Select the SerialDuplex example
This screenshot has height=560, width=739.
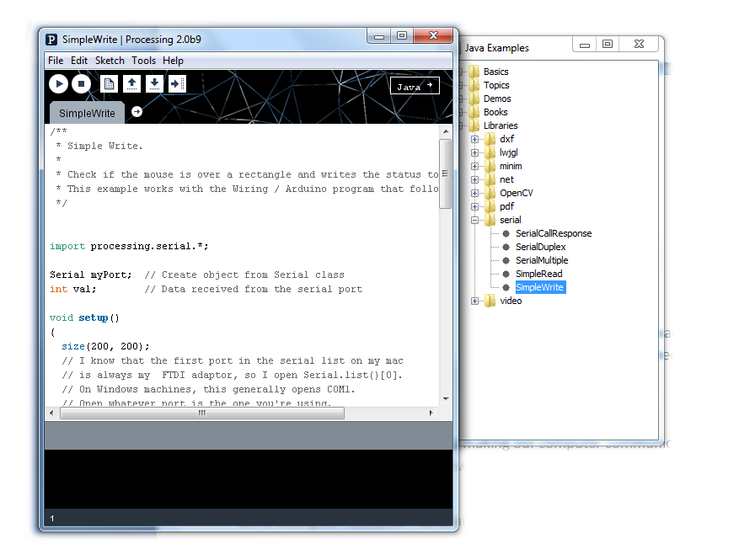[541, 247]
